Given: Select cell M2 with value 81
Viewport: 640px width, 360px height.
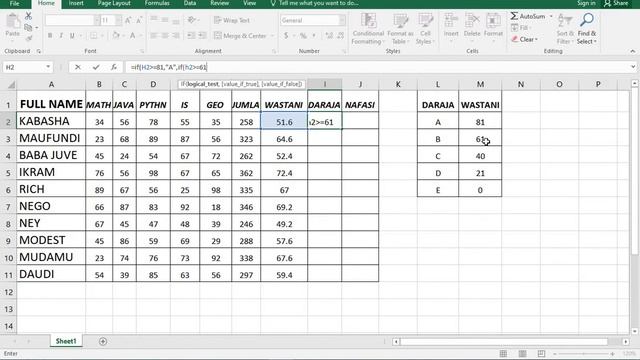Looking at the screenshot, I should pyautogui.click(x=480, y=122).
